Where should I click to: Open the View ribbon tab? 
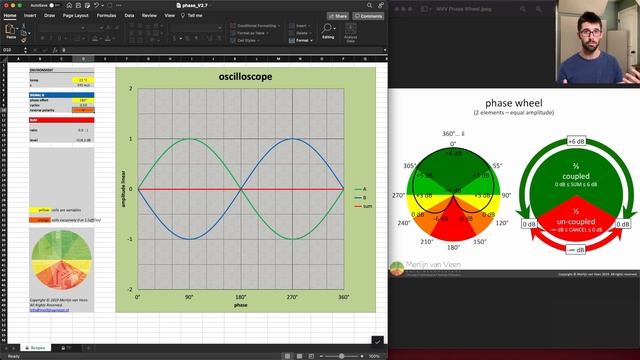click(169, 16)
